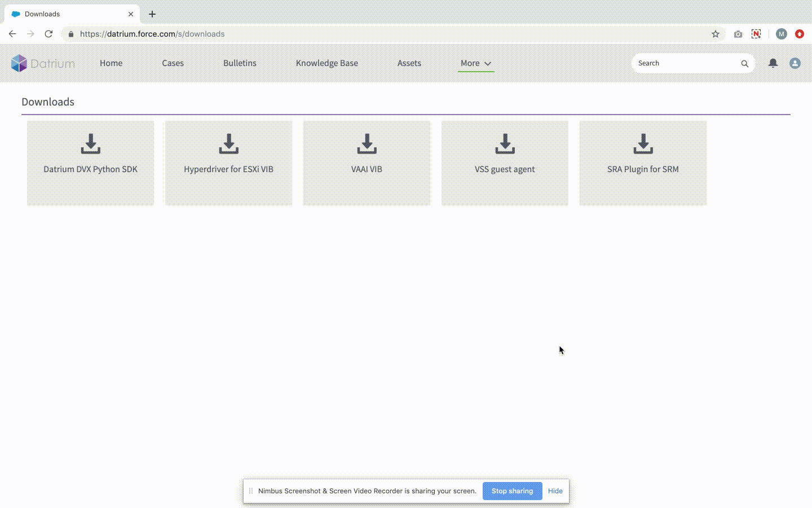Image resolution: width=812 pixels, height=508 pixels.
Task: Open the Nimbus extension icon
Action: (x=756, y=34)
